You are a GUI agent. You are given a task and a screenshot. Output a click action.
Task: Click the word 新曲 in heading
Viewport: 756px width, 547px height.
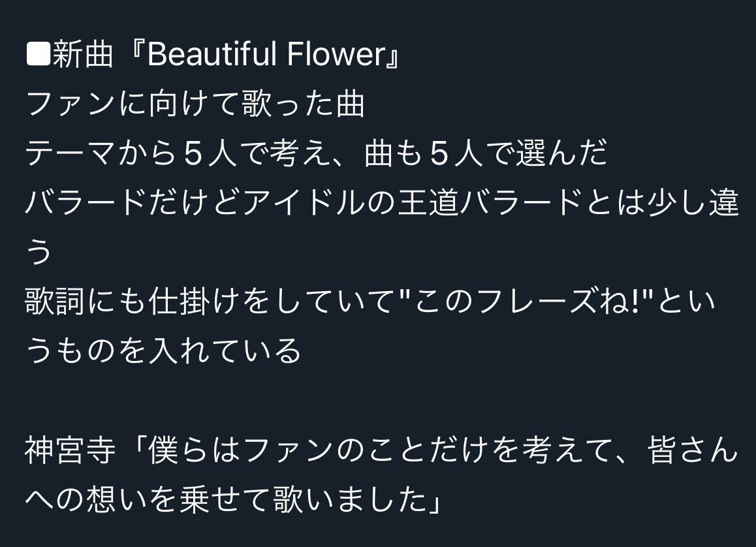click(82, 54)
